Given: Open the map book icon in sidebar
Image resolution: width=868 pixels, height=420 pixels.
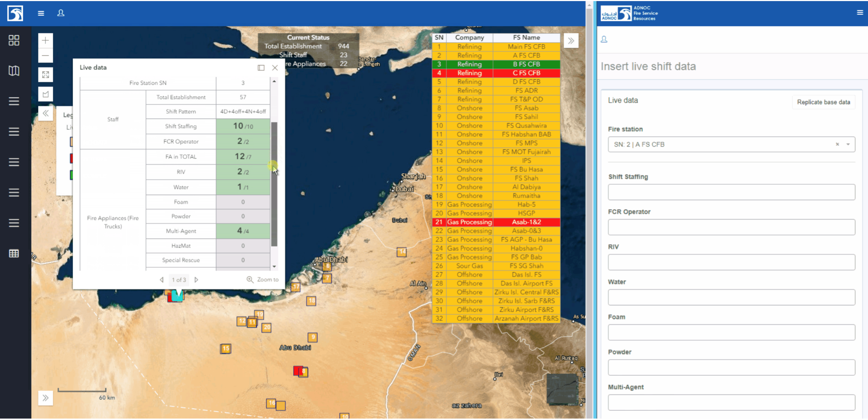Looking at the screenshot, I should 14,71.
